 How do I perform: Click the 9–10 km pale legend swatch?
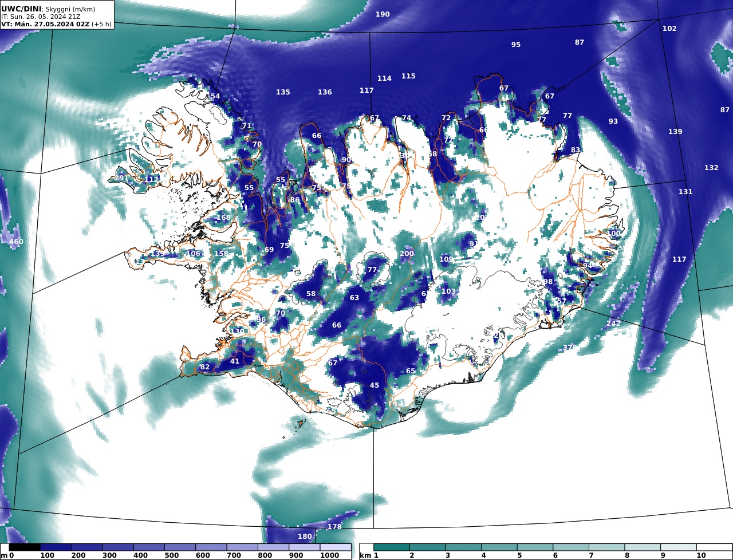click(x=678, y=547)
